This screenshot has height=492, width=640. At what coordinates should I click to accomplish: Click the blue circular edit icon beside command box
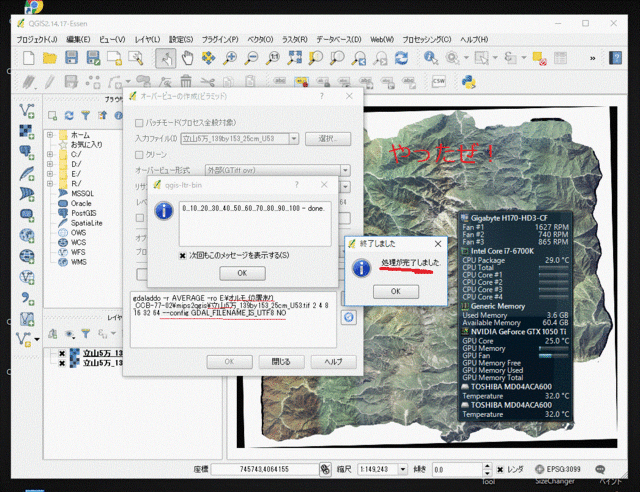coord(349,317)
